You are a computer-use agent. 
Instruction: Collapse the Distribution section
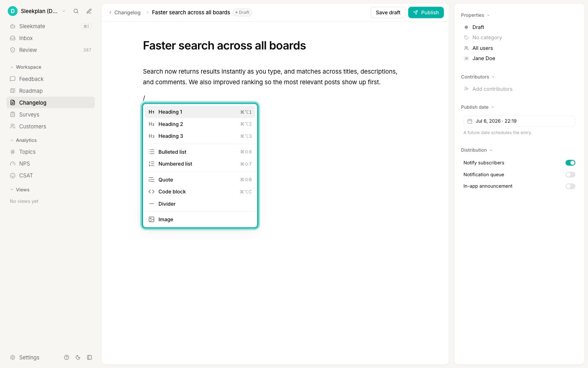477,150
